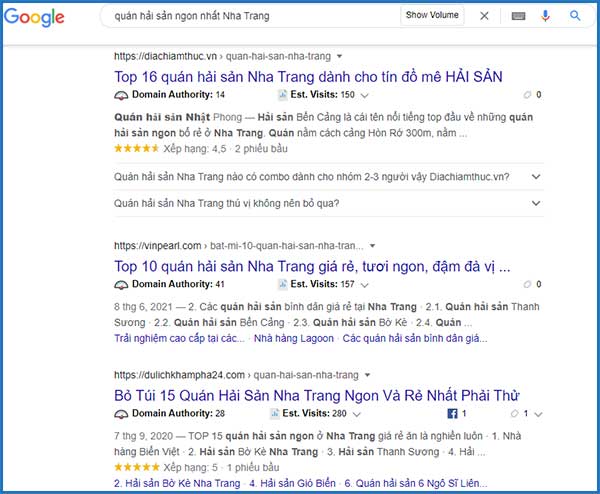Click Facebook share count icon

point(452,414)
